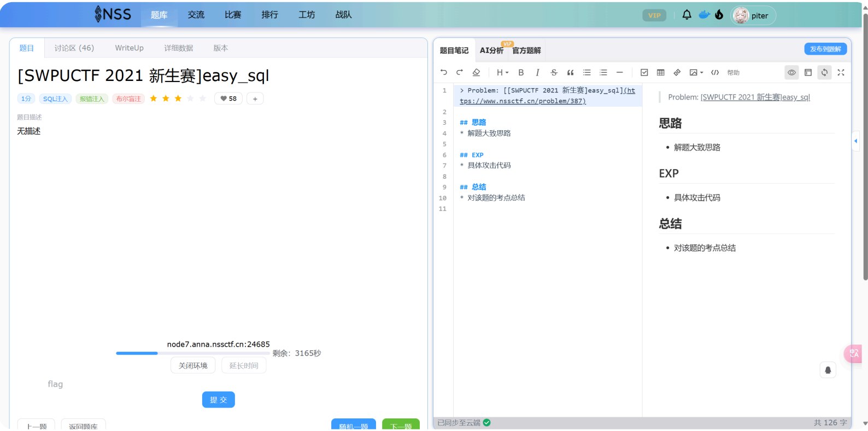
Task: Expand the insert image dropdown
Action: click(696, 72)
